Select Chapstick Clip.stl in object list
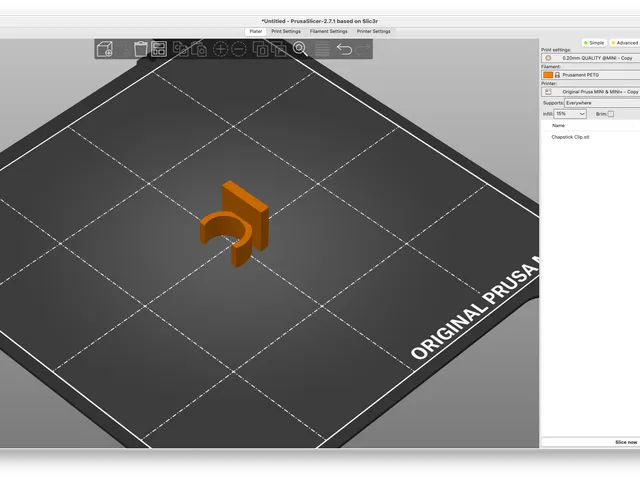The image size is (640, 480). coord(570,137)
